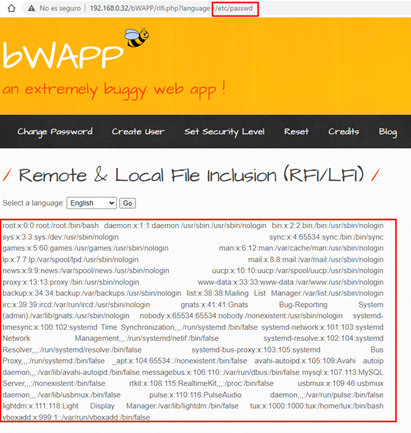Open the Create User menu item
Image resolution: width=411 pixels, height=433 pixels.
pos(138,132)
